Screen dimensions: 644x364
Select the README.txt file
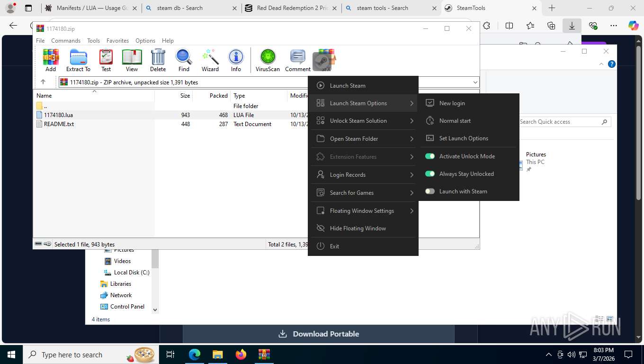click(x=59, y=124)
